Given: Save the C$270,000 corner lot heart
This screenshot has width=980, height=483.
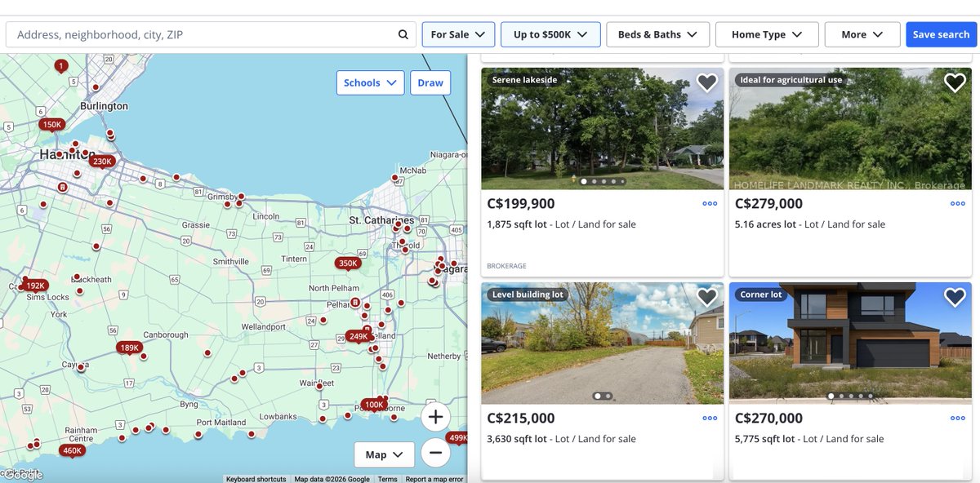Looking at the screenshot, I should pyautogui.click(x=955, y=297).
